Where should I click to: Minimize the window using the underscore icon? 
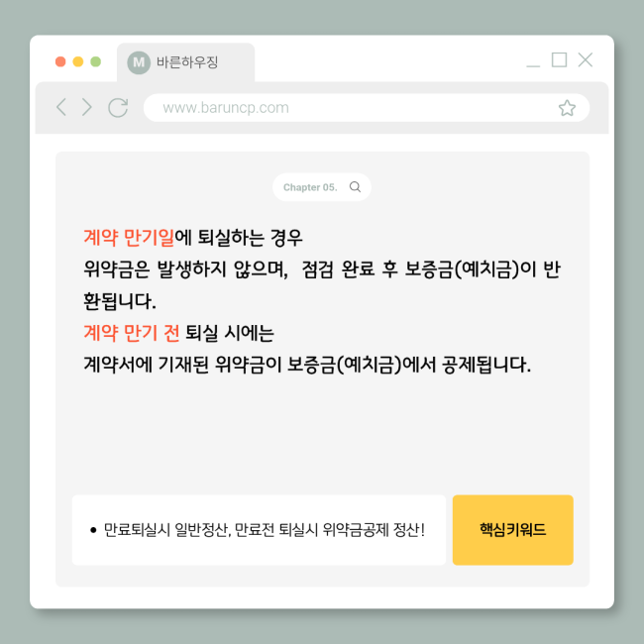pos(533,65)
